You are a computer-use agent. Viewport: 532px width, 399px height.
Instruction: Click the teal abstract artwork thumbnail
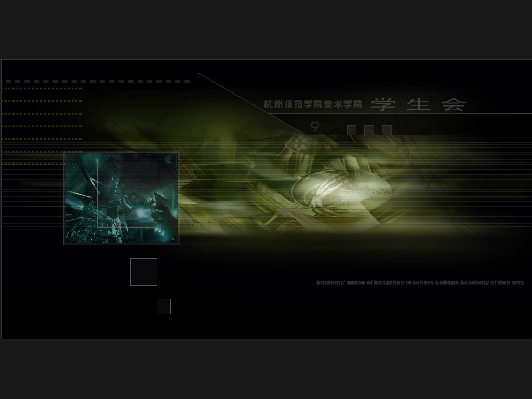(x=122, y=198)
